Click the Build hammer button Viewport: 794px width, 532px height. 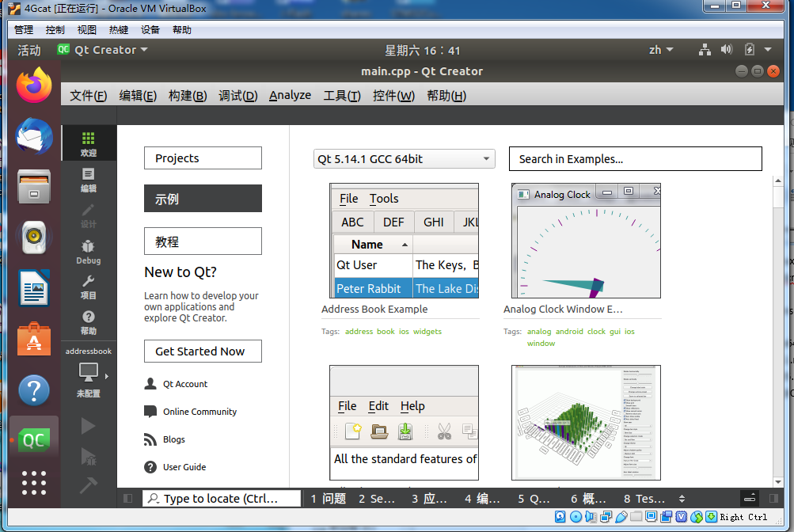(x=88, y=485)
